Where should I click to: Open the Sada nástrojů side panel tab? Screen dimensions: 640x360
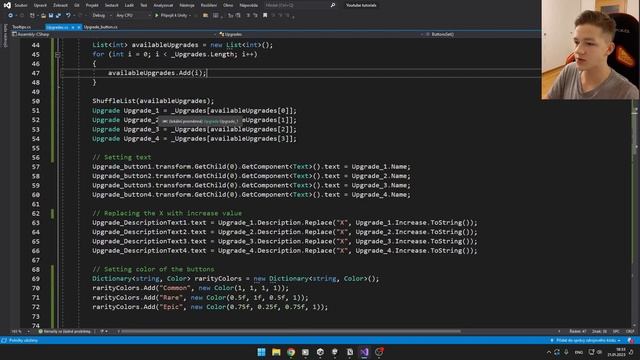click(5, 36)
